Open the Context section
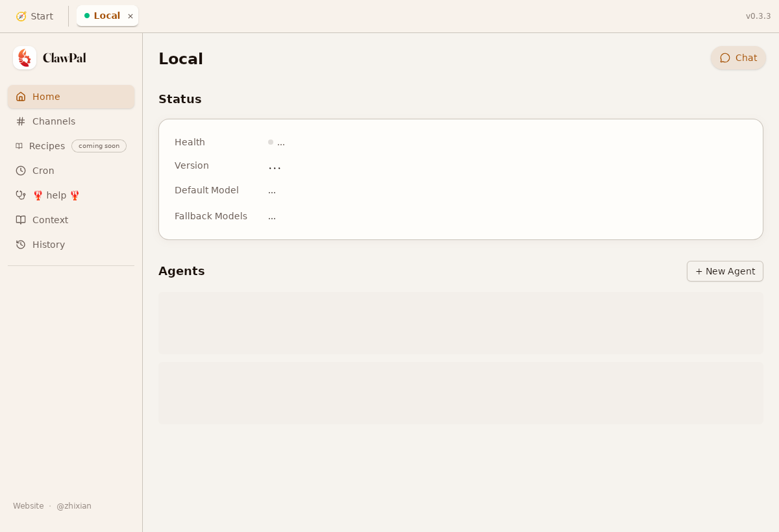Viewport: 779px width, 532px height. pyautogui.click(x=71, y=220)
